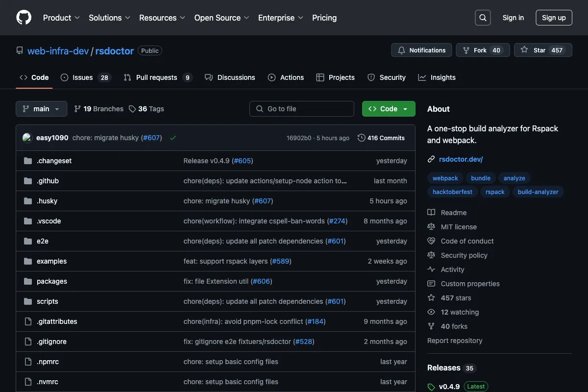Click the v0.4.9 release tag icon

click(431, 387)
